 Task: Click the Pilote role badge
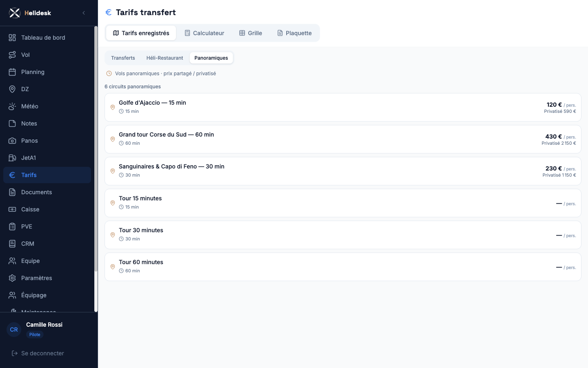[x=35, y=334]
